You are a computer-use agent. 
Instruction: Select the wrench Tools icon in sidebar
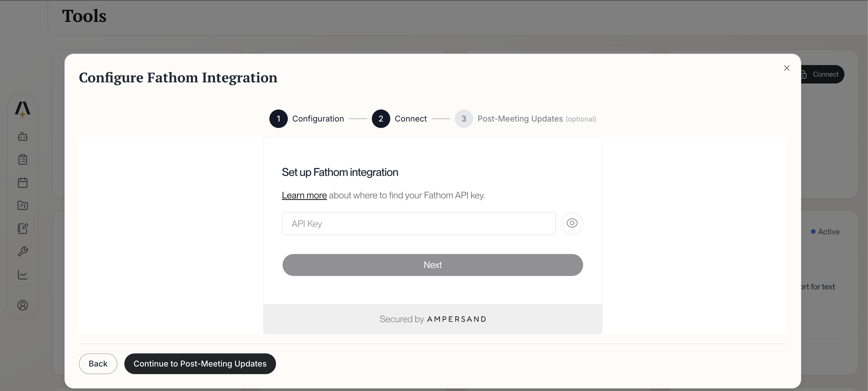(22, 251)
